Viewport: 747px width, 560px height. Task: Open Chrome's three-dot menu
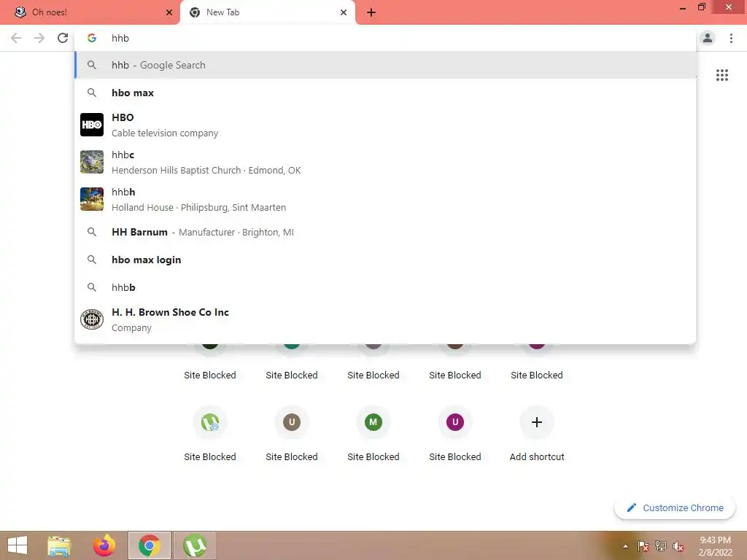coord(731,38)
